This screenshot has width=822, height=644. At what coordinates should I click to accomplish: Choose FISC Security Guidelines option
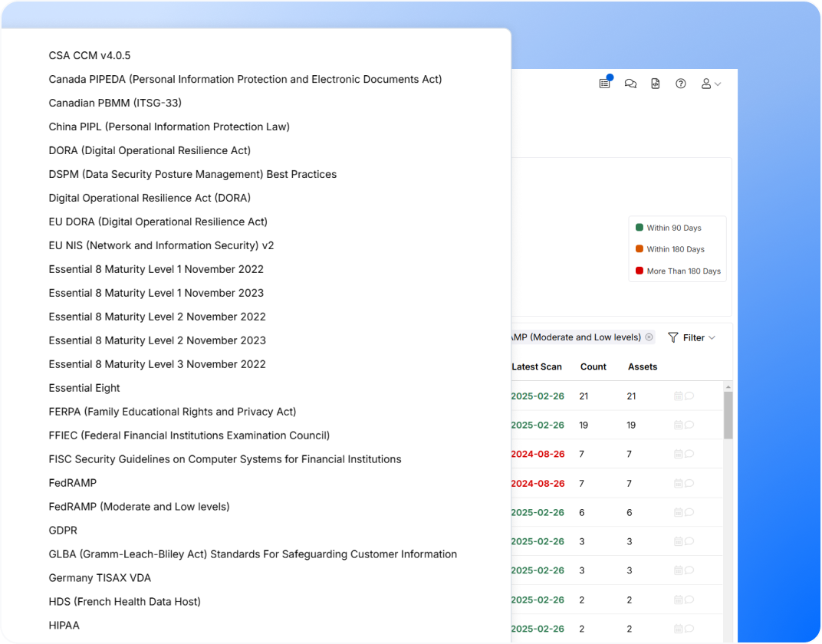point(225,459)
